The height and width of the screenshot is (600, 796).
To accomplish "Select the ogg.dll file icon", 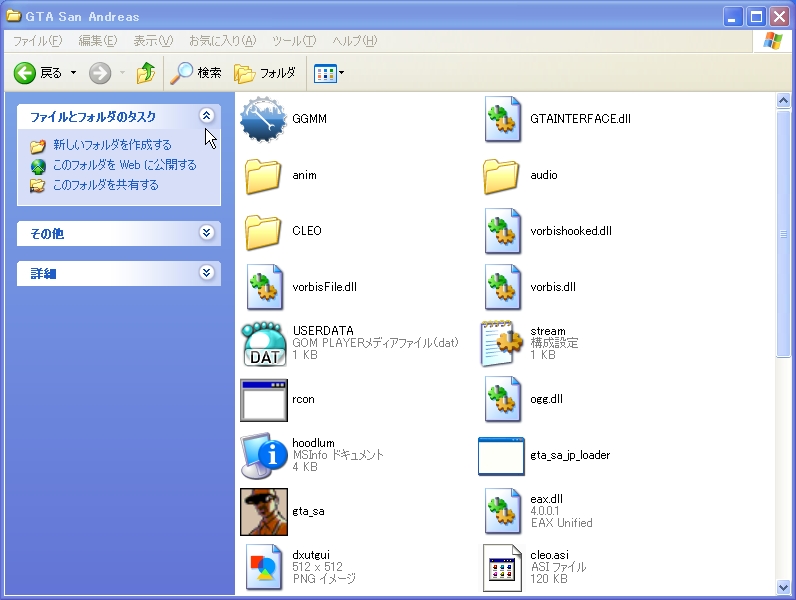I will 502,400.
